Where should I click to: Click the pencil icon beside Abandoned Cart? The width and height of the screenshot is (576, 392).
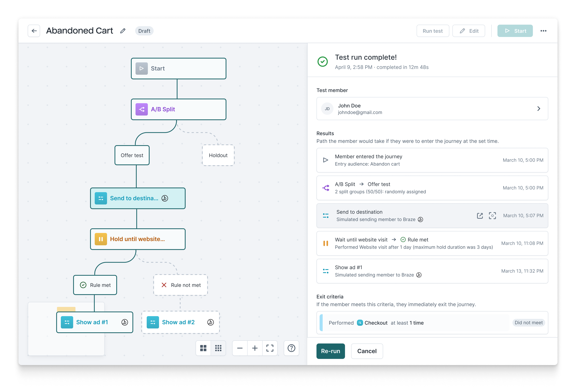pos(123,31)
